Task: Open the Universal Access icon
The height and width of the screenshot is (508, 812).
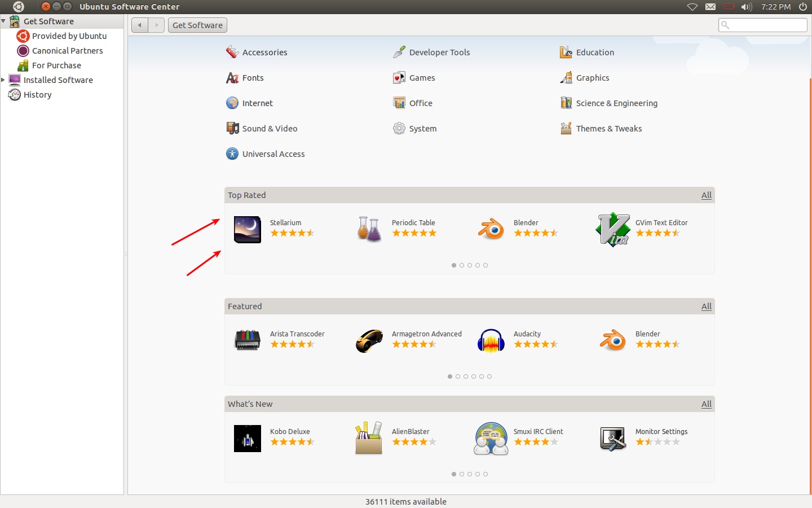Action: pos(232,154)
